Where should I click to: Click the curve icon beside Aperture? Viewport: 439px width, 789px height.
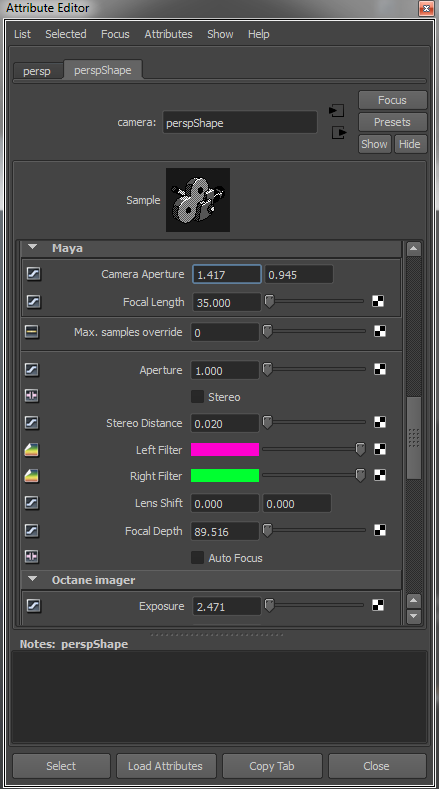click(32, 369)
